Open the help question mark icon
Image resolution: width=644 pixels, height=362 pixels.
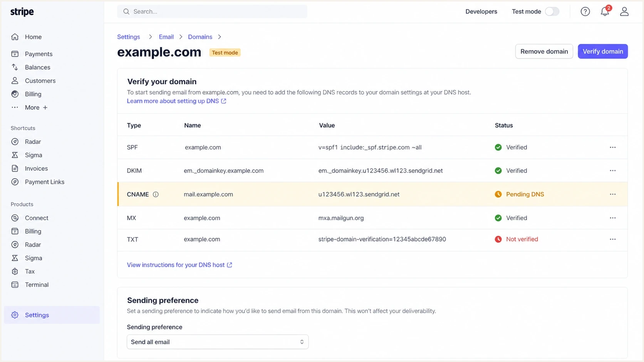click(x=585, y=12)
